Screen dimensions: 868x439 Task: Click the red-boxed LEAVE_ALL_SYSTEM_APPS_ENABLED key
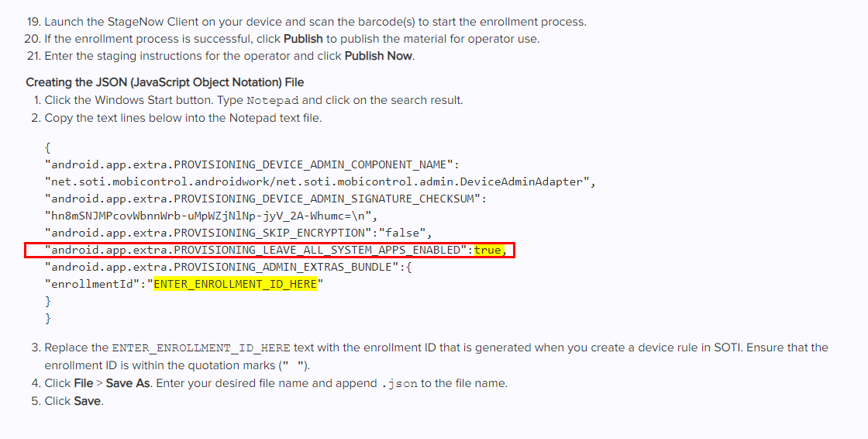(258, 250)
